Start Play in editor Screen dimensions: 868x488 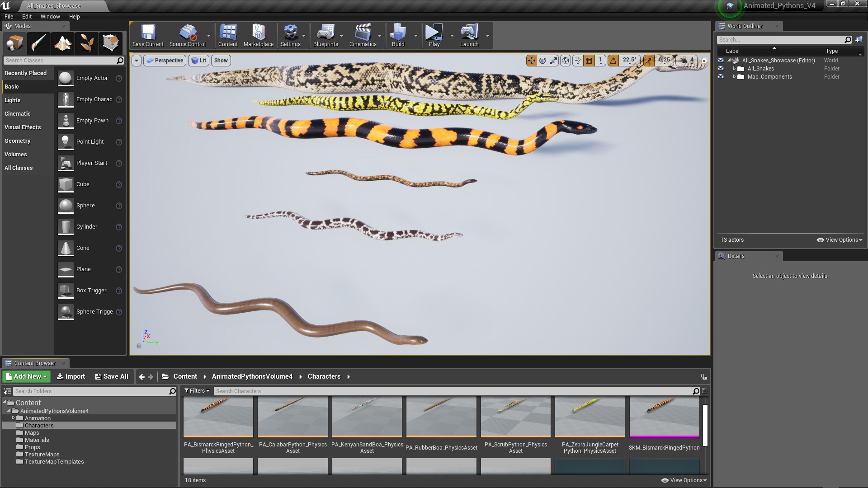pyautogui.click(x=433, y=35)
